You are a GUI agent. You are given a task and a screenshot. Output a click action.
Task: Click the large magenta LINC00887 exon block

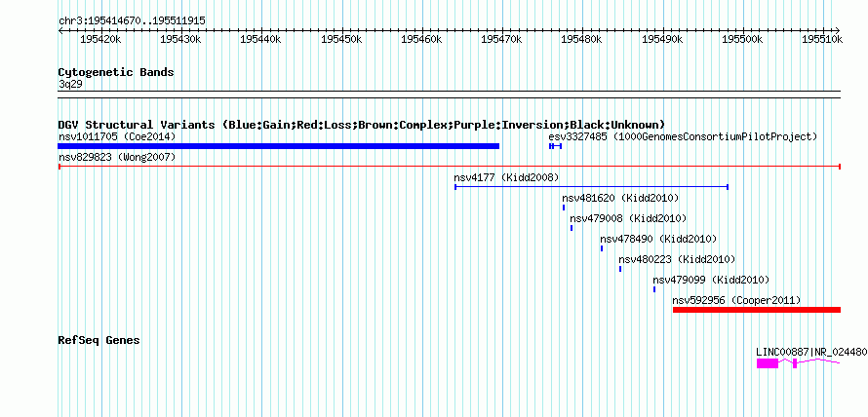point(768,363)
